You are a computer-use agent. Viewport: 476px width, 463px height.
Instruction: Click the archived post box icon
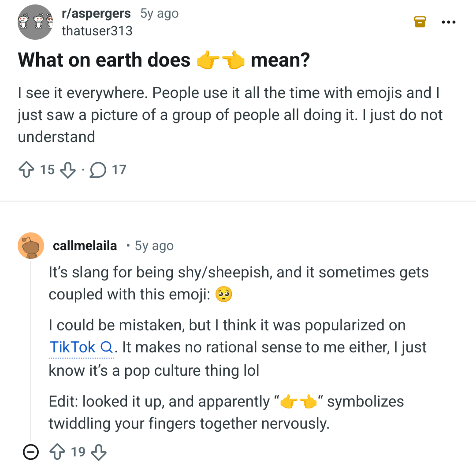click(x=420, y=21)
